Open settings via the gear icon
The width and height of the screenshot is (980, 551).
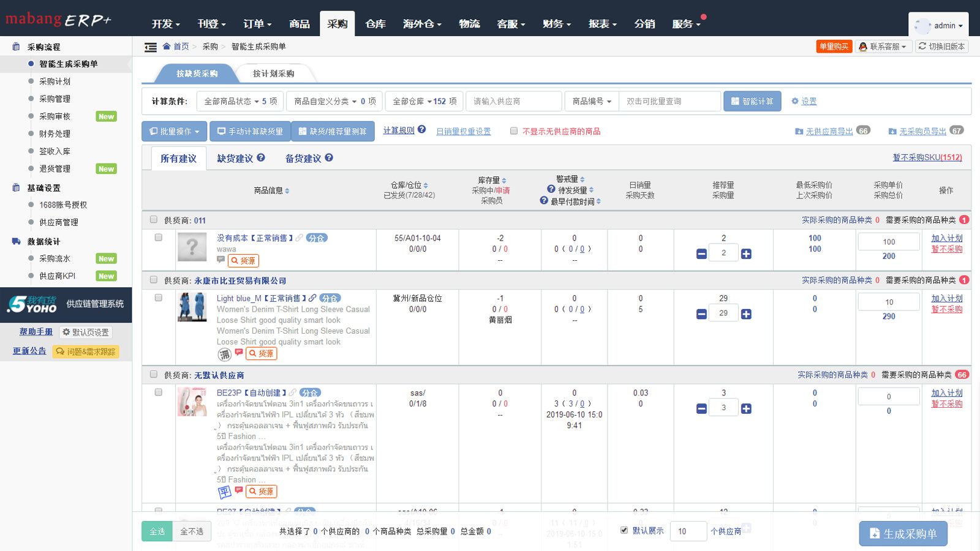(x=794, y=101)
